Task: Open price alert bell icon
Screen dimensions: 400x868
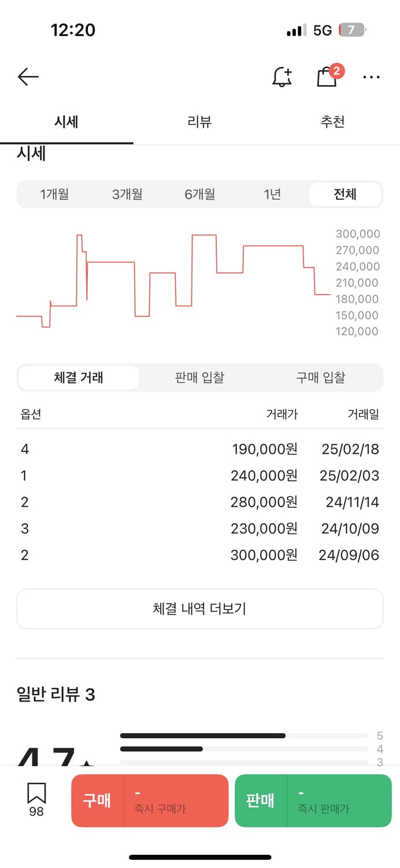Action: (x=282, y=76)
